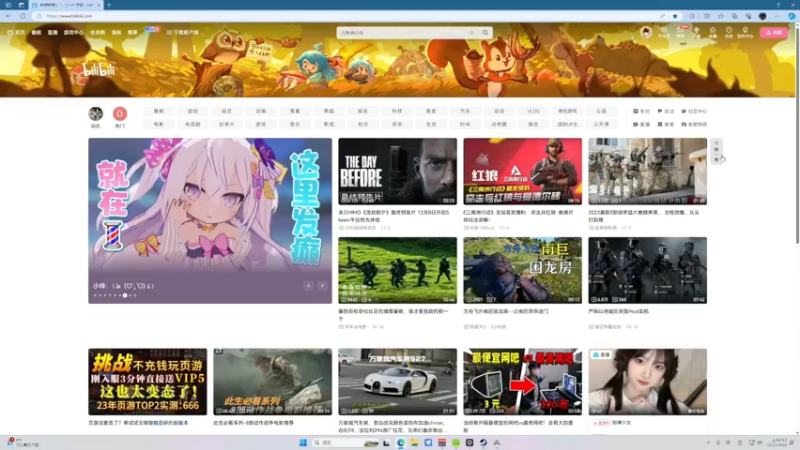Click the Windows taskbar search box

click(345, 442)
